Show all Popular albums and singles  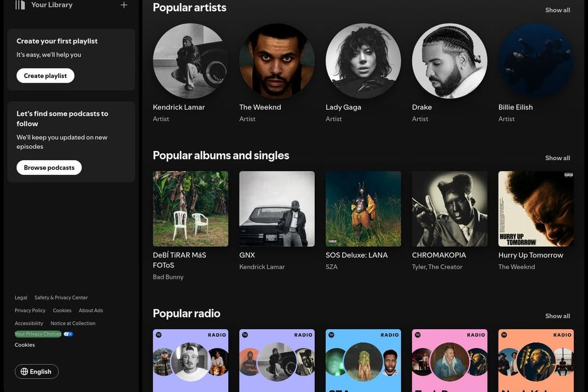click(x=557, y=158)
